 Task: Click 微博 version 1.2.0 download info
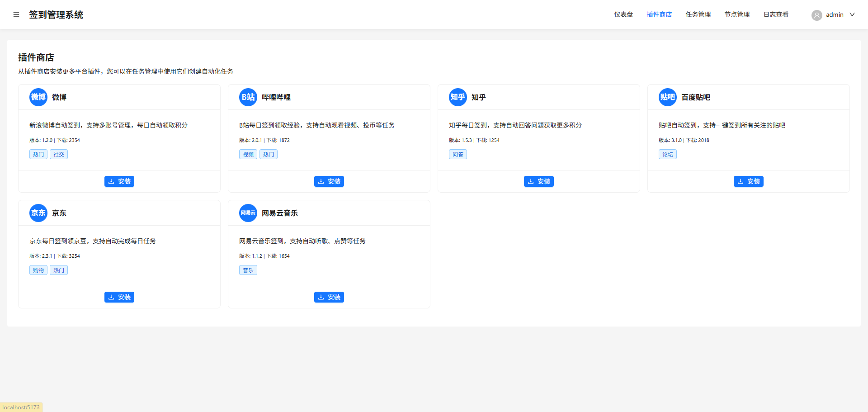coord(55,140)
